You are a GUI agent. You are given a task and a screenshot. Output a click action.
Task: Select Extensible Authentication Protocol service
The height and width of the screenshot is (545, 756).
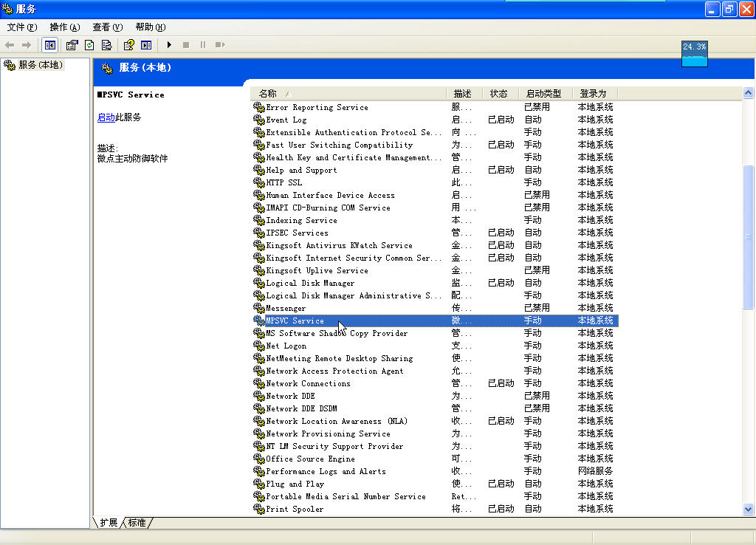(434, 132)
